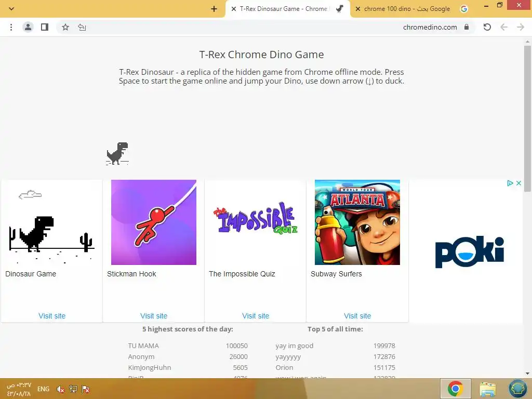Screen dimensions: 532x399
Task: Switch to T-Rex Dinosaur Game tab
Action: point(288,9)
